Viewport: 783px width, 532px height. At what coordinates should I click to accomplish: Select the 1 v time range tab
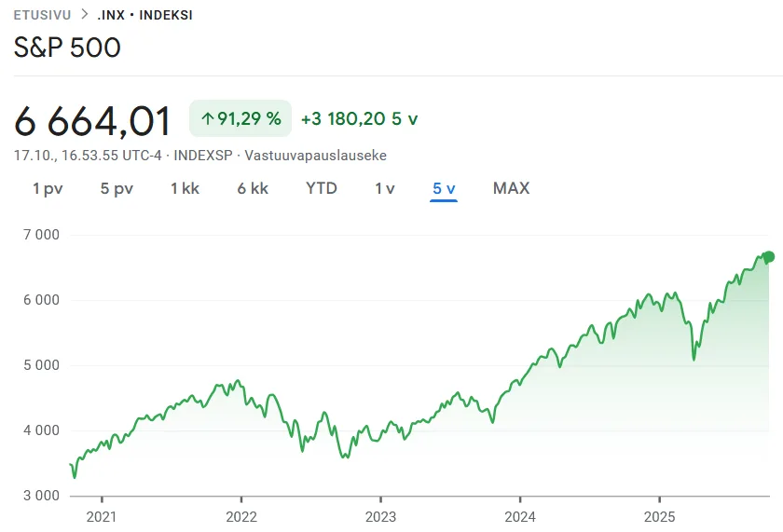(x=385, y=188)
